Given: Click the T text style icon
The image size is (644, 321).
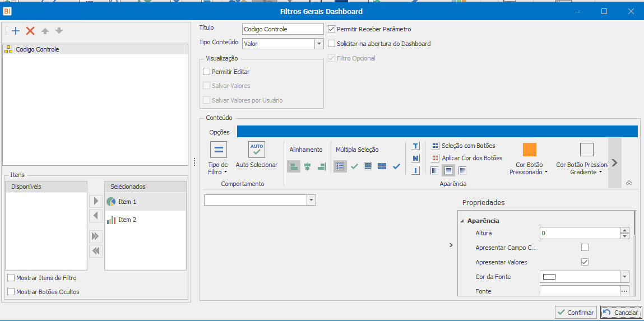Looking at the screenshot, I should tap(416, 146).
